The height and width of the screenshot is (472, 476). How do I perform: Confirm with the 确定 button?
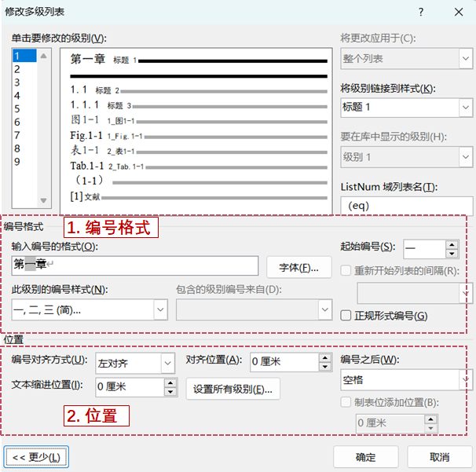tap(366, 457)
